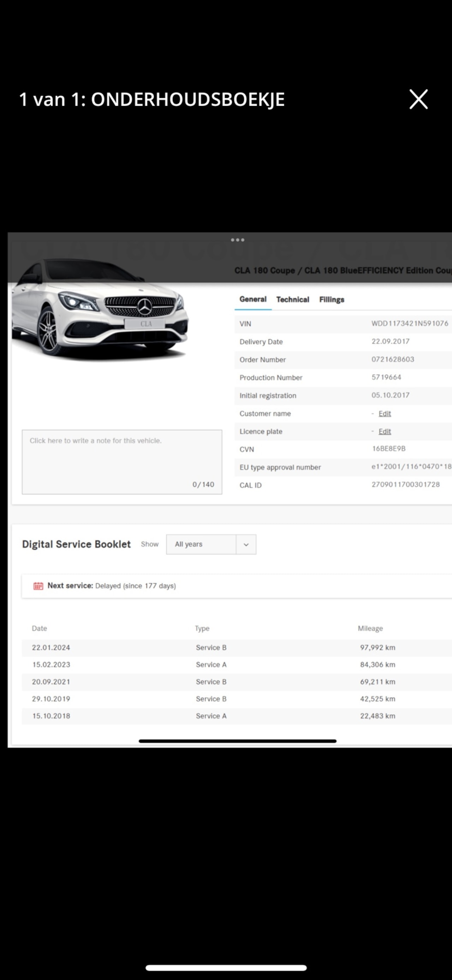This screenshot has width=452, height=980.
Task: Select the VIN value WDD1173421N591076
Action: coord(410,323)
